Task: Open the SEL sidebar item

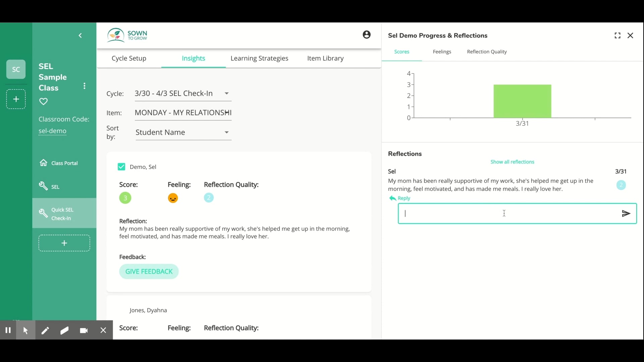Action: point(49,187)
